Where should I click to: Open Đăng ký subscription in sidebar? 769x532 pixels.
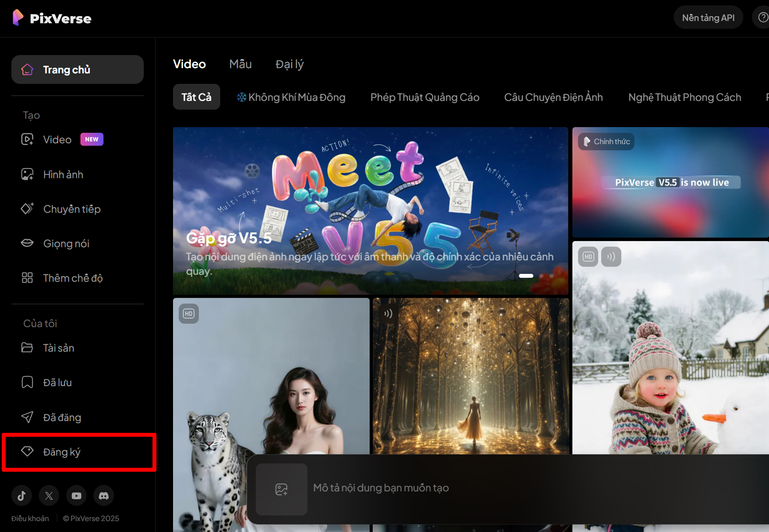[62, 452]
